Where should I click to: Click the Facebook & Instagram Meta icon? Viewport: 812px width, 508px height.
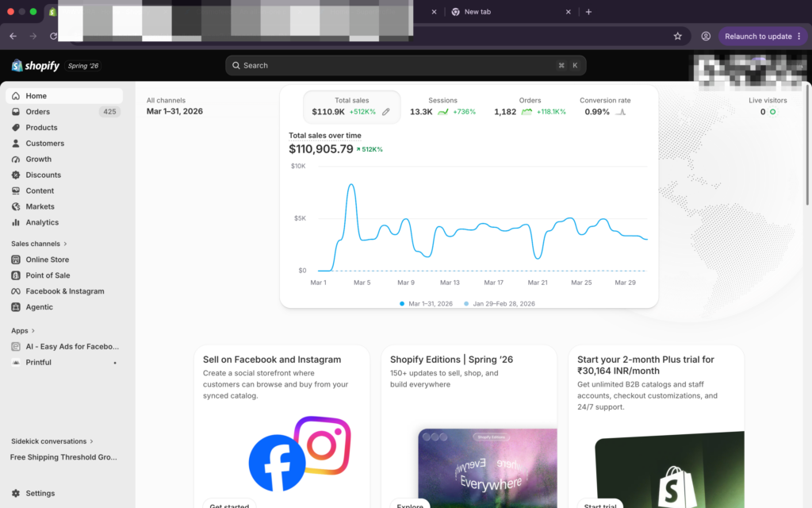click(16, 291)
